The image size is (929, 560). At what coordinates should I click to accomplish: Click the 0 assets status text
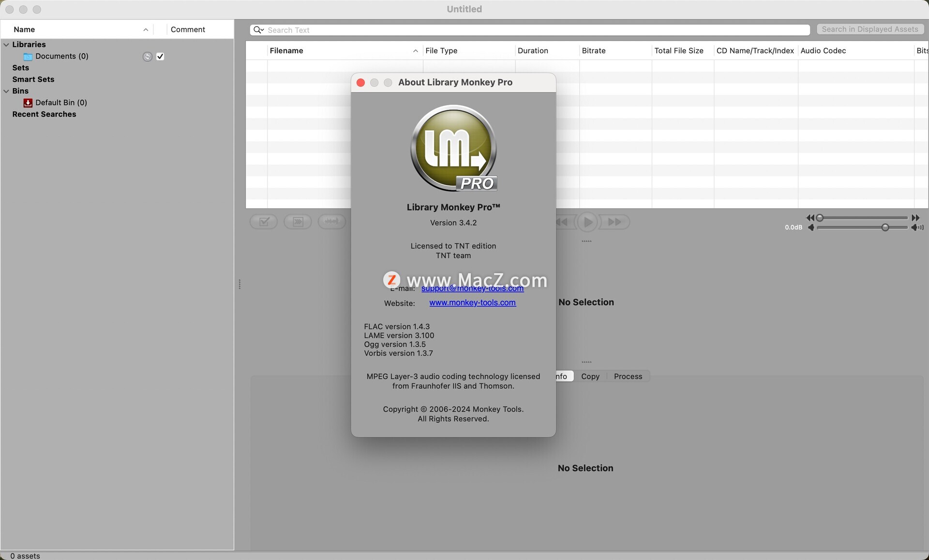click(x=25, y=556)
